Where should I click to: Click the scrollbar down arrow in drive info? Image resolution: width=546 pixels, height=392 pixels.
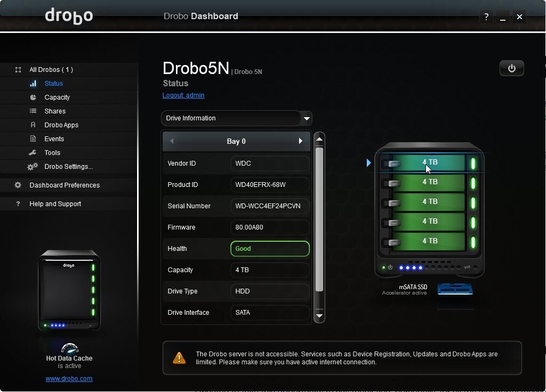tap(319, 316)
